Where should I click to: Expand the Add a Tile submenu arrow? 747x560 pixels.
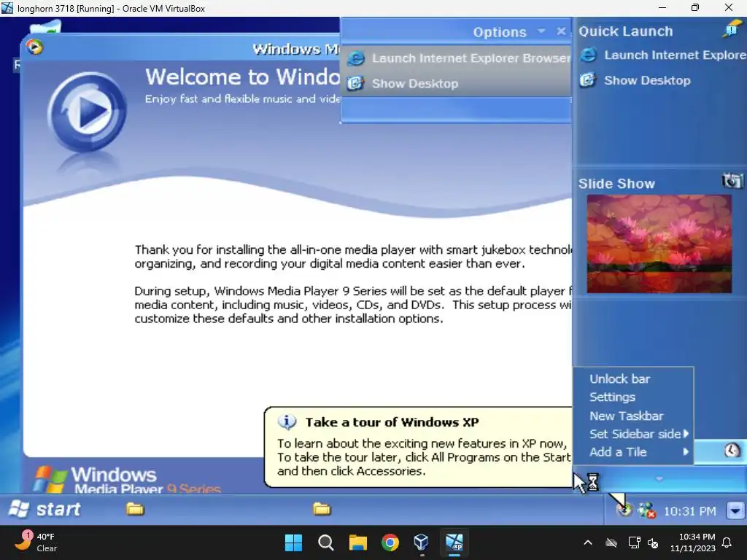(x=686, y=451)
